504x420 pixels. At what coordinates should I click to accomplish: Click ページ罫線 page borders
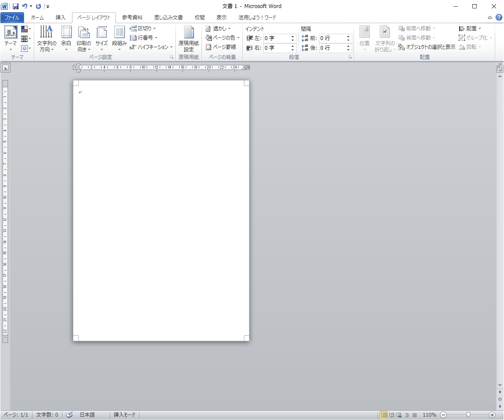click(x=221, y=47)
